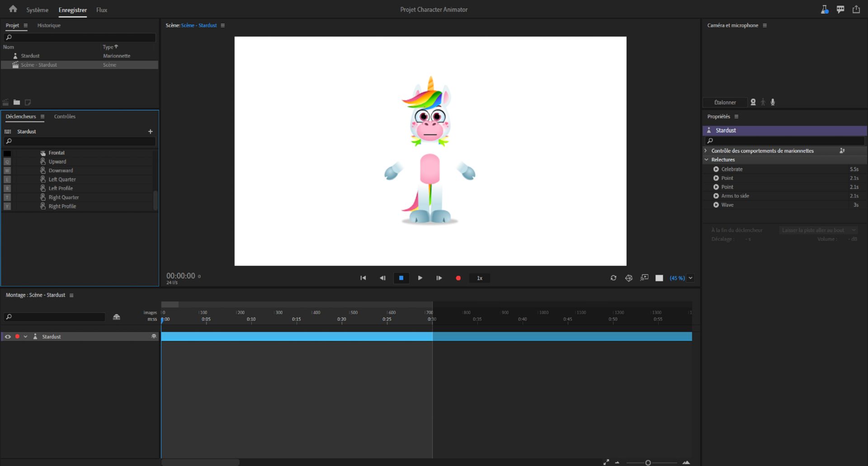
Task: Open the Projet panel menu icon
Action: (26, 25)
